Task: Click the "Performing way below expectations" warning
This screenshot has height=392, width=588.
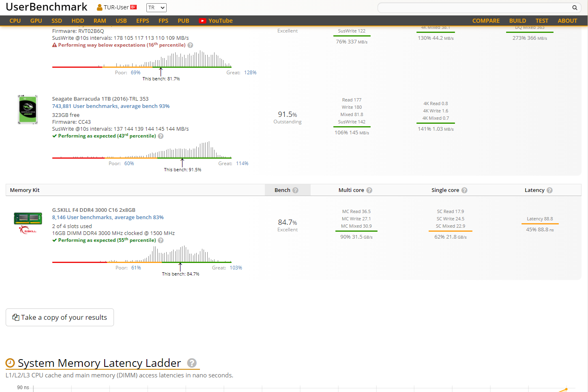Action: (x=119, y=45)
